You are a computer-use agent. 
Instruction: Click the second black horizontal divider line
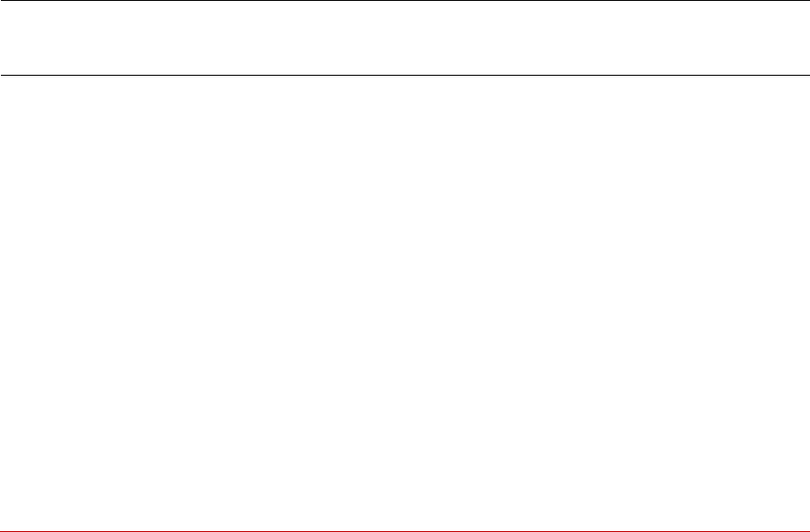coord(405,76)
